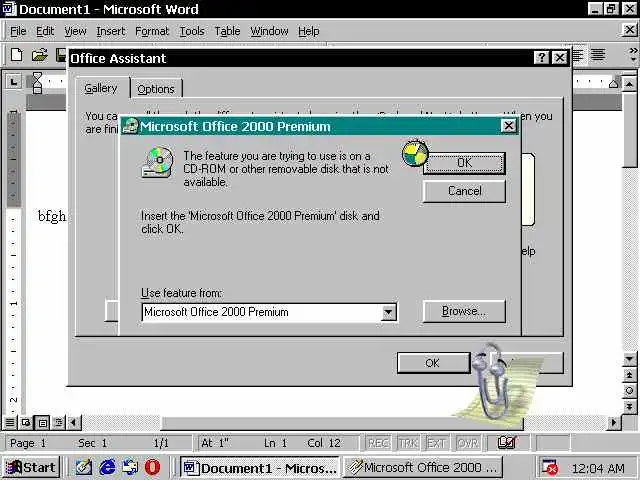Close the document with menu bar X

pyautogui.click(x=630, y=29)
